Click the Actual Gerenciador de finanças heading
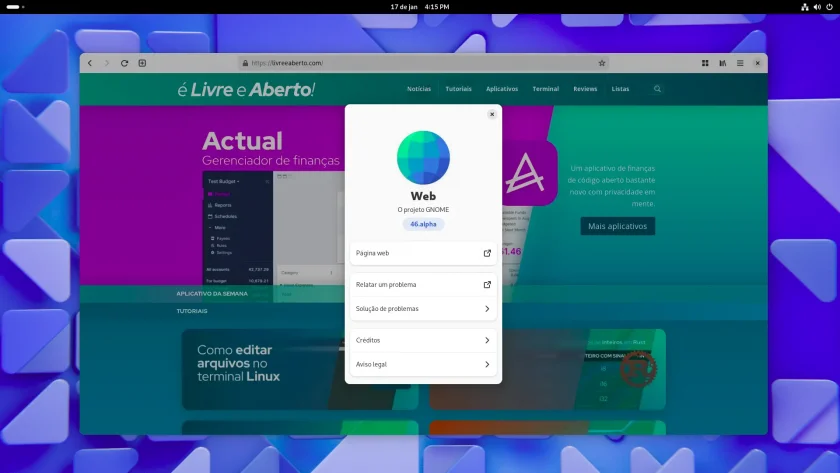This screenshot has width=840, height=473. point(271,148)
